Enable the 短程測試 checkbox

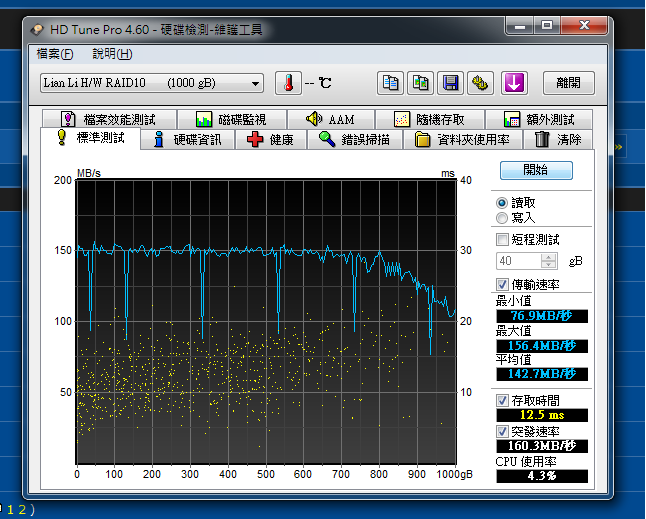coord(502,239)
